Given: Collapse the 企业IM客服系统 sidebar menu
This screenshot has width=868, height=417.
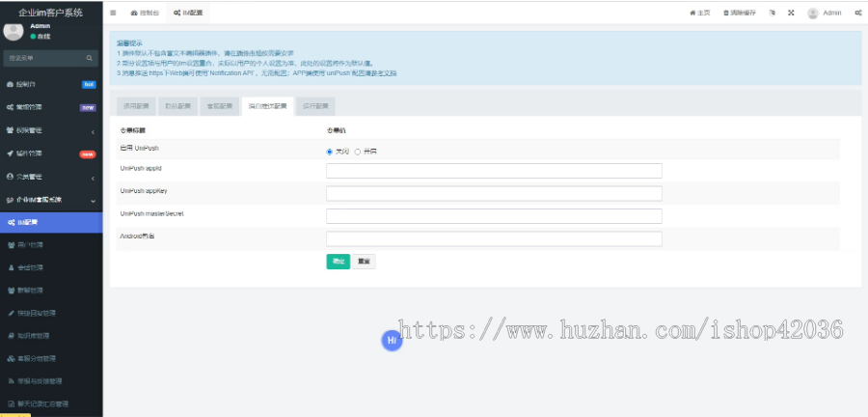Looking at the screenshot, I should click(51, 200).
